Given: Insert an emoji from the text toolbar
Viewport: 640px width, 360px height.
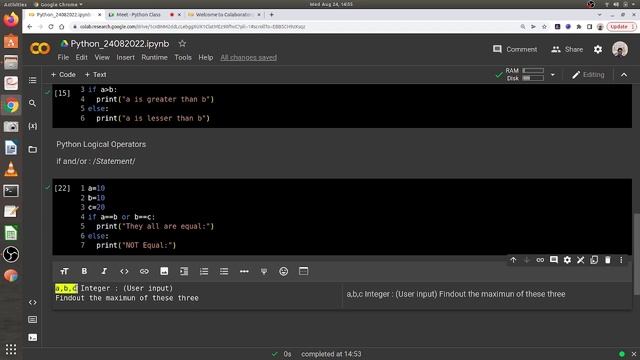Looking at the screenshot, I should click(x=284, y=271).
